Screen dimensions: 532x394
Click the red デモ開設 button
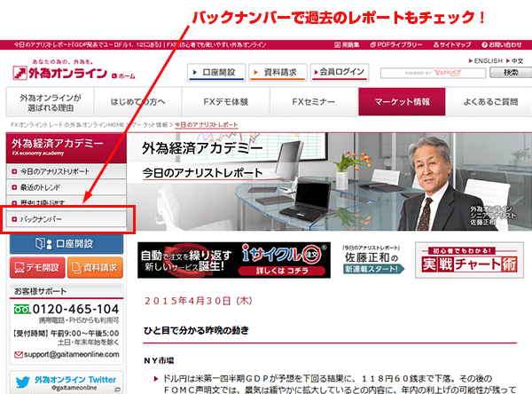click(37, 268)
